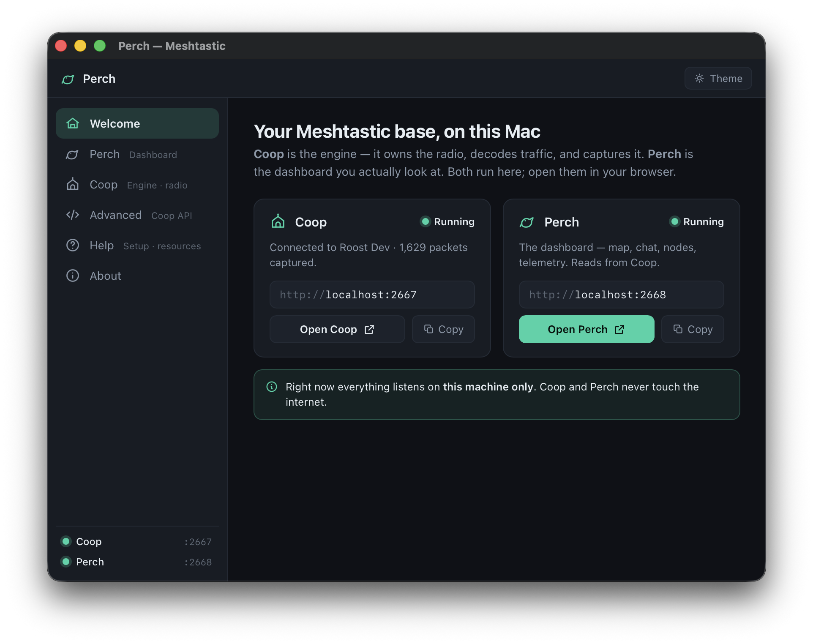Image resolution: width=813 pixels, height=644 pixels.
Task: Select About in the sidebar
Action: point(137,276)
